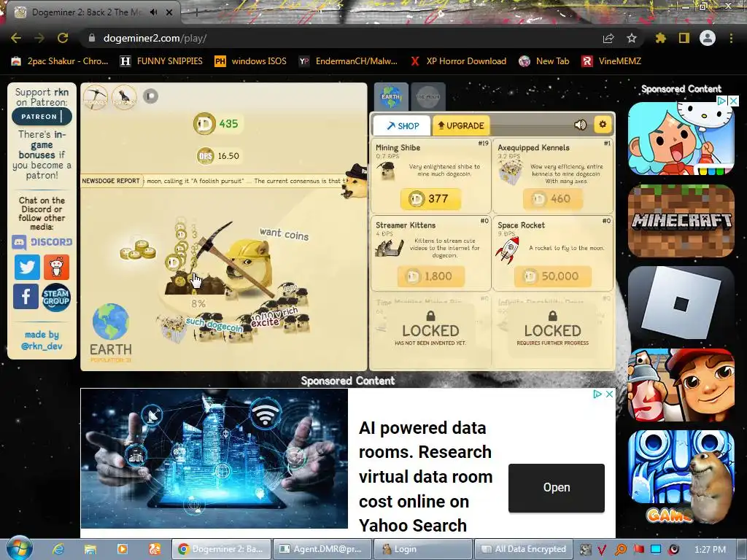
Task: Open the @rkn_dev creator link
Action: tap(42, 346)
